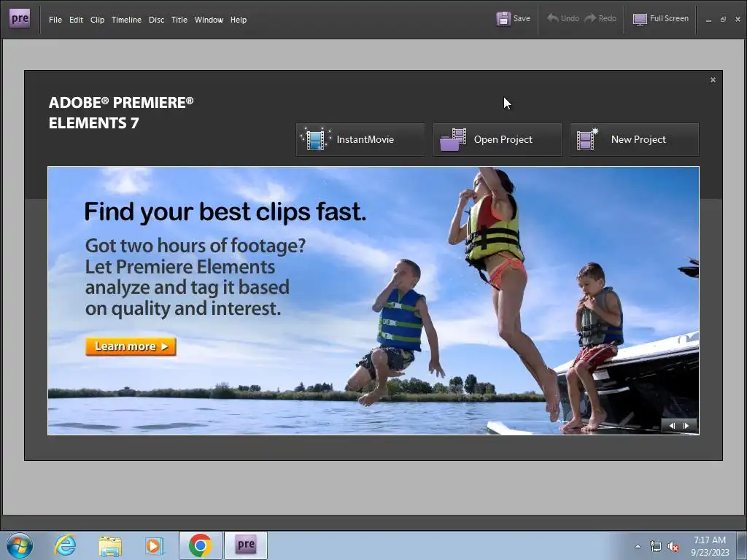Switch to Full Screen mode
747x560 pixels.
(x=660, y=18)
